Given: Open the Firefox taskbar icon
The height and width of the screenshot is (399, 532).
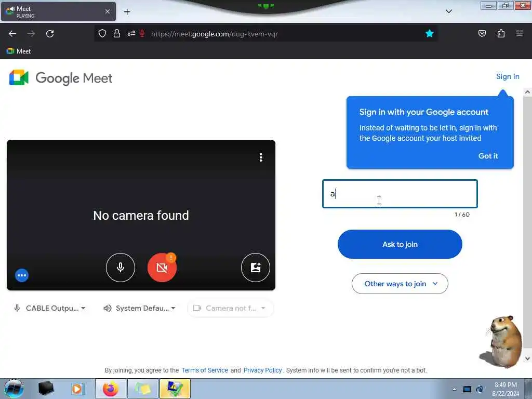Looking at the screenshot, I should tap(111, 389).
